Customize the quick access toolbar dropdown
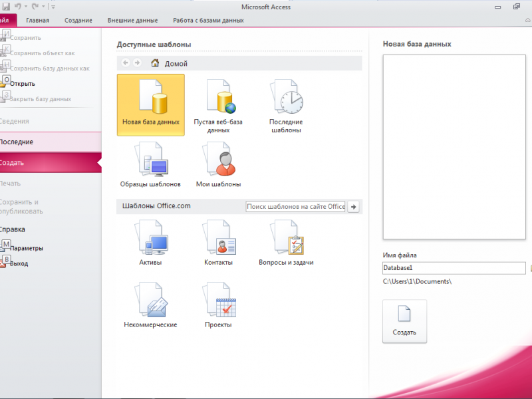532x399 pixels. (53, 7)
